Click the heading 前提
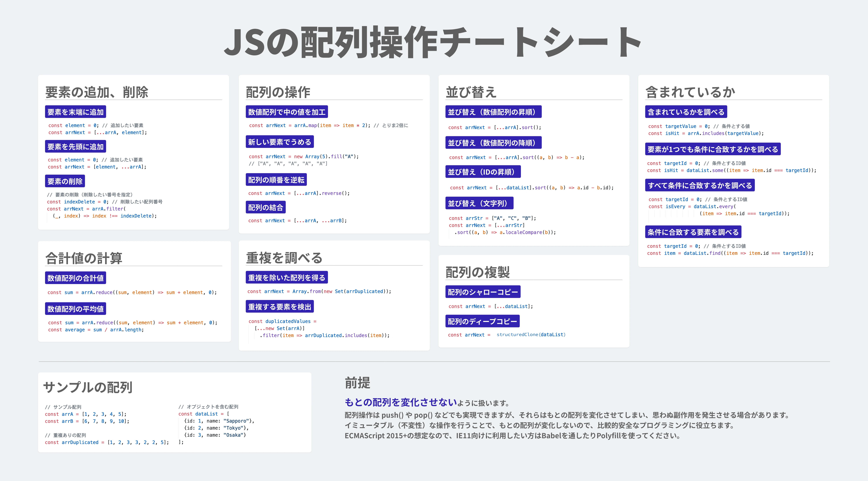Screen dimensions: 868x481 coord(357,383)
